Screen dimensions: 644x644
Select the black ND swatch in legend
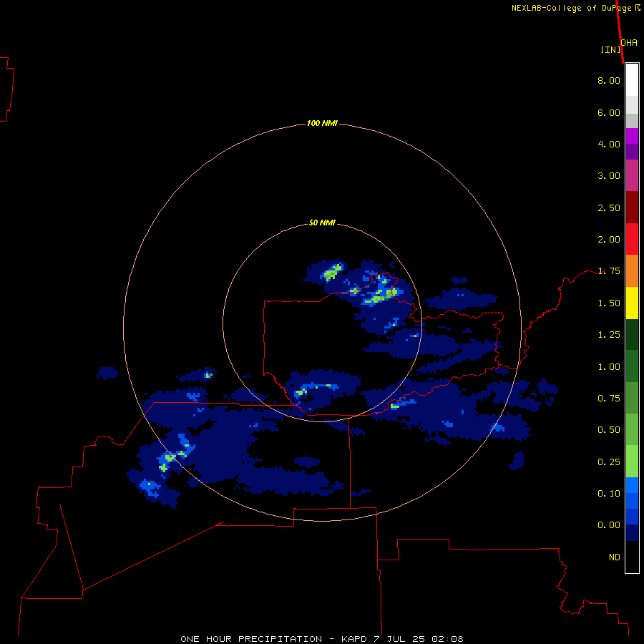click(x=632, y=557)
